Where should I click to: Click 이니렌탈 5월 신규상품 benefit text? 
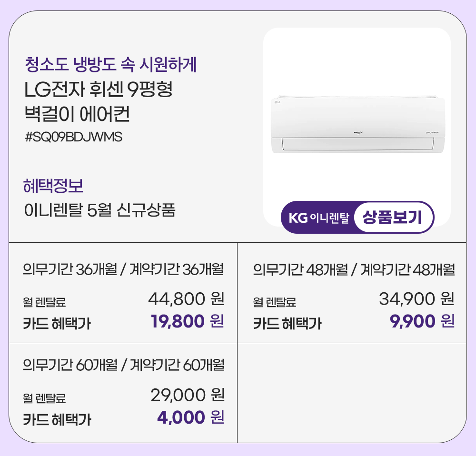[x=99, y=210]
